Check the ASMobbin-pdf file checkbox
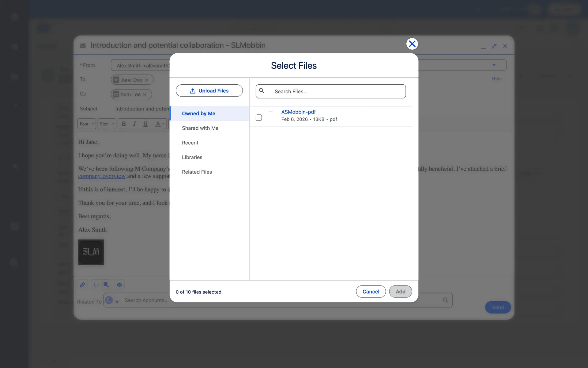This screenshot has height=368, width=588. coord(259,117)
